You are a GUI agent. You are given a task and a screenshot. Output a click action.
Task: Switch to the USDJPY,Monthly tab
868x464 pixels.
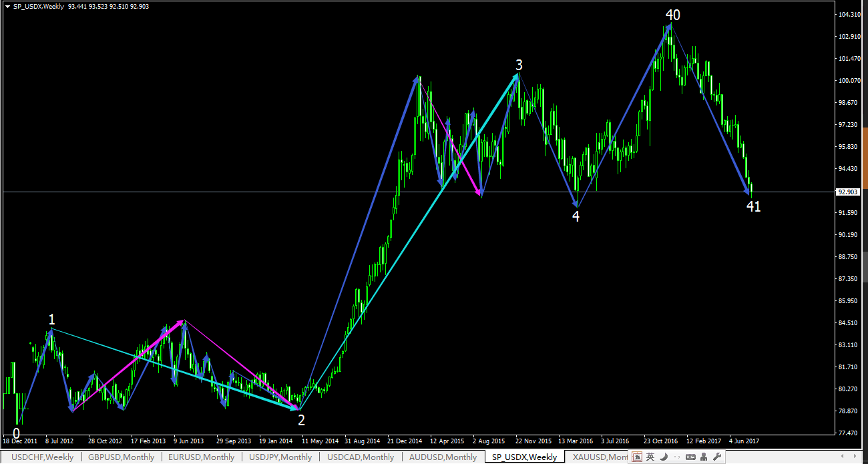pyautogui.click(x=280, y=457)
